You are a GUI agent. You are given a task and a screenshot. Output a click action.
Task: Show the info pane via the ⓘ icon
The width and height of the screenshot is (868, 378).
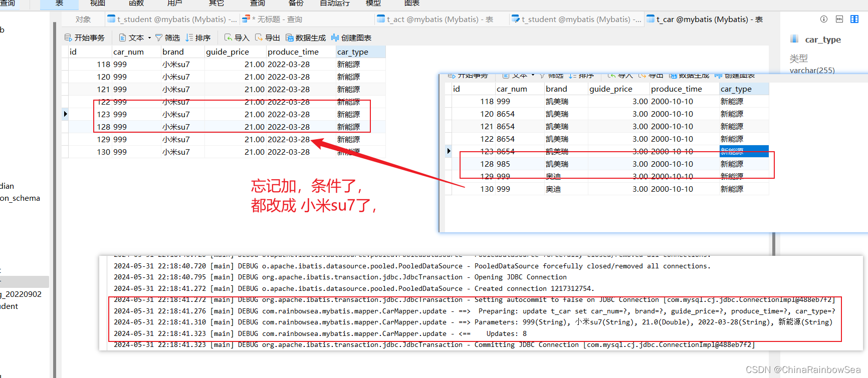coord(824,19)
